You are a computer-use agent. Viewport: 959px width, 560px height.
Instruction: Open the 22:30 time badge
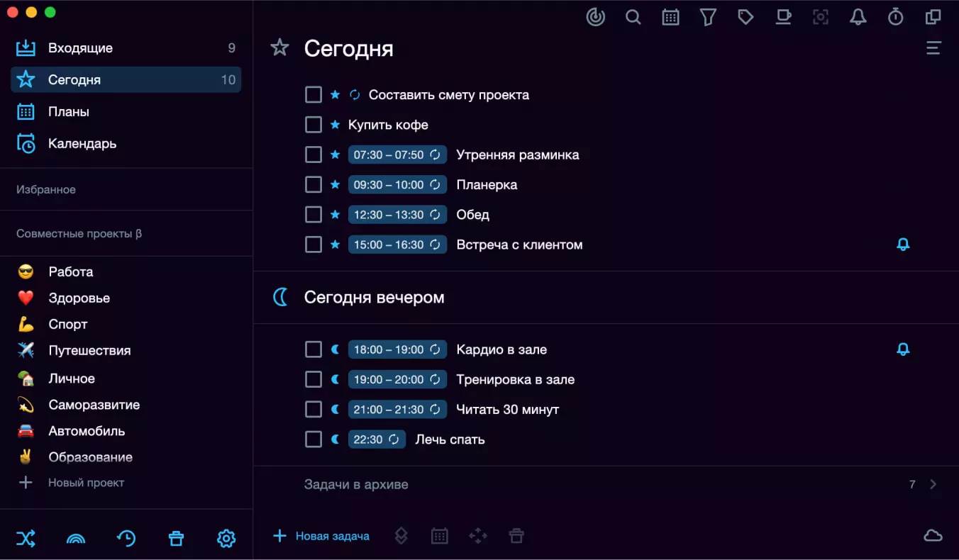tap(377, 439)
